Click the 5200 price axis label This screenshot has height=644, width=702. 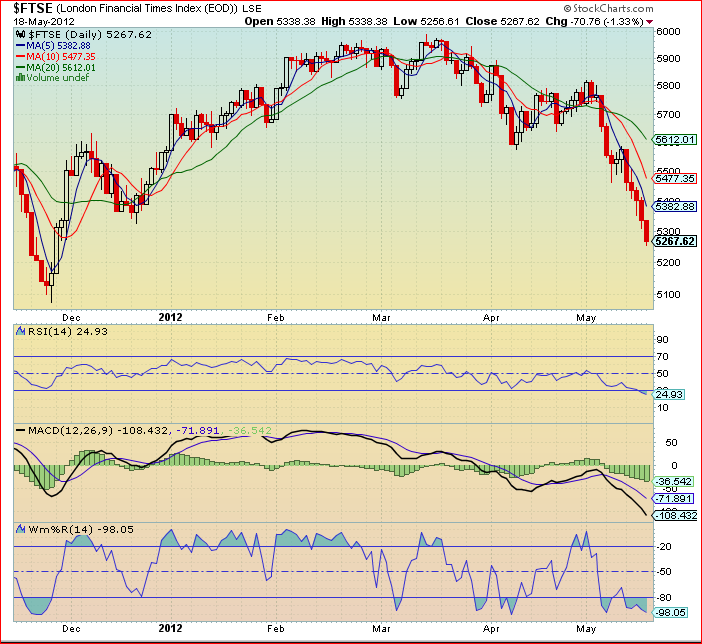[x=668, y=262]
